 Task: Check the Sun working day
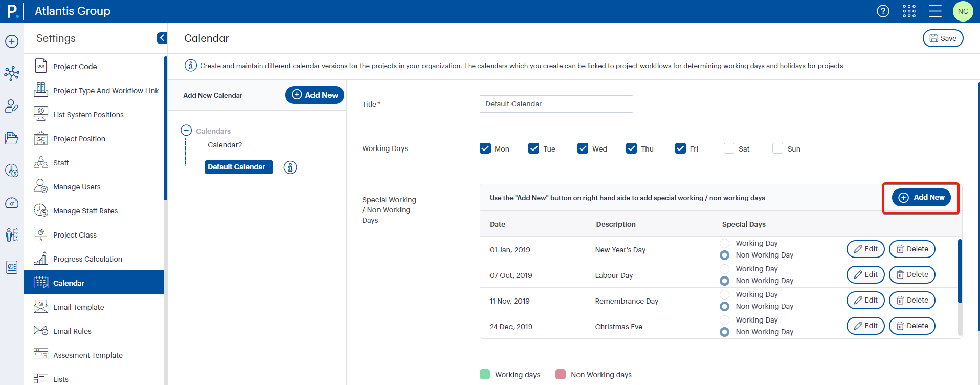777,148
